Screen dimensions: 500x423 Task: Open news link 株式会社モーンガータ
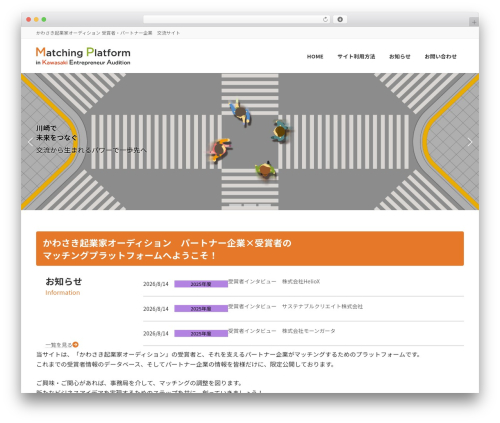282,331
